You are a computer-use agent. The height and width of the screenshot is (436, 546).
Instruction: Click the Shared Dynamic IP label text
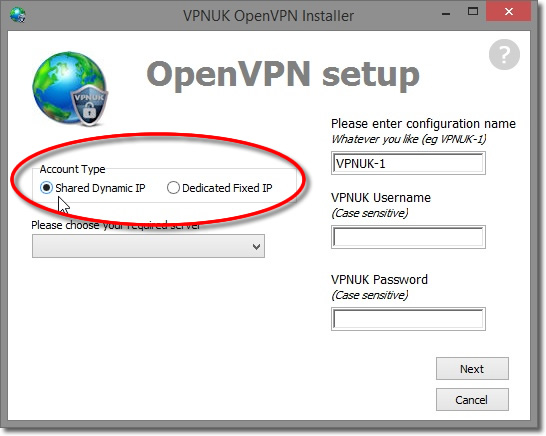coord(100,188)
